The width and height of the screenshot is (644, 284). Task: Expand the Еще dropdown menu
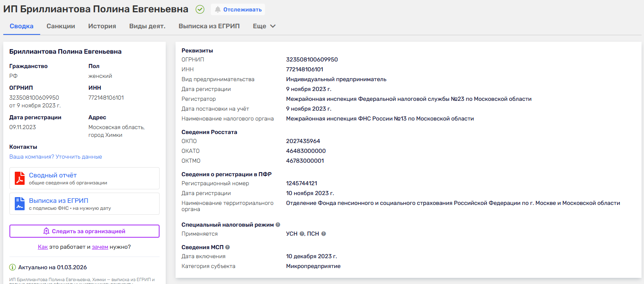pyautogui.click(x=264, y=26)
